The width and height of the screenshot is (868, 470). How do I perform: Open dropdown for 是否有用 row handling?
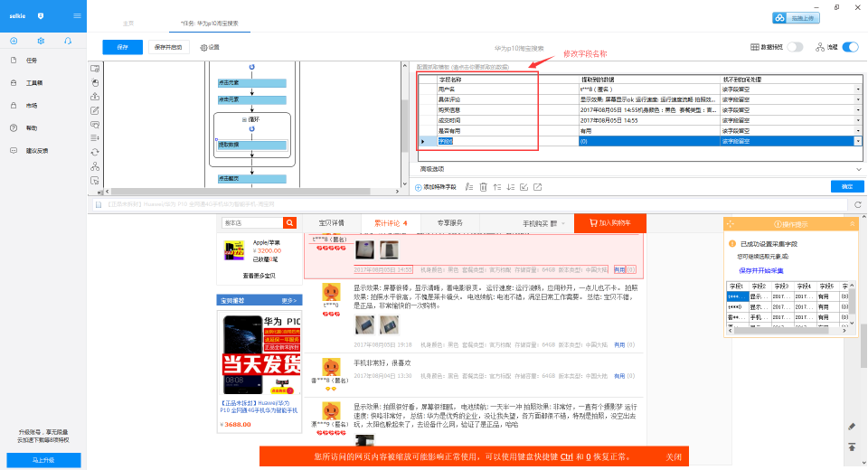tap(858, 131)
